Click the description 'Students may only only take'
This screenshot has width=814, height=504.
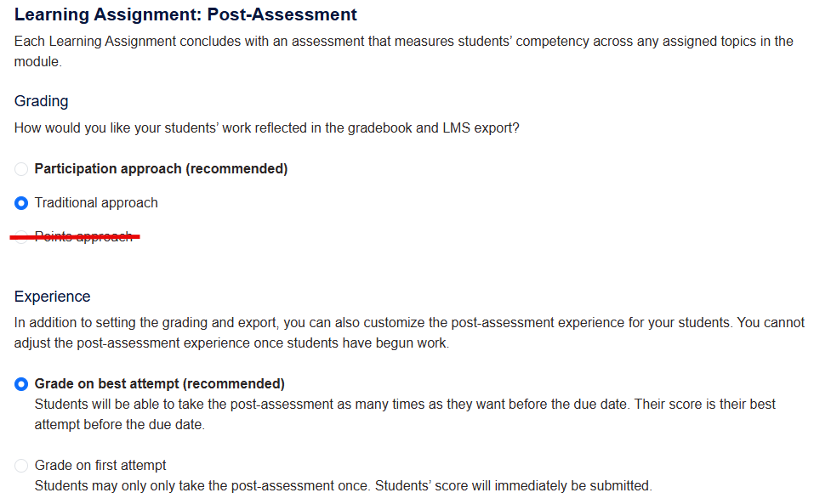tap(343, 486)
